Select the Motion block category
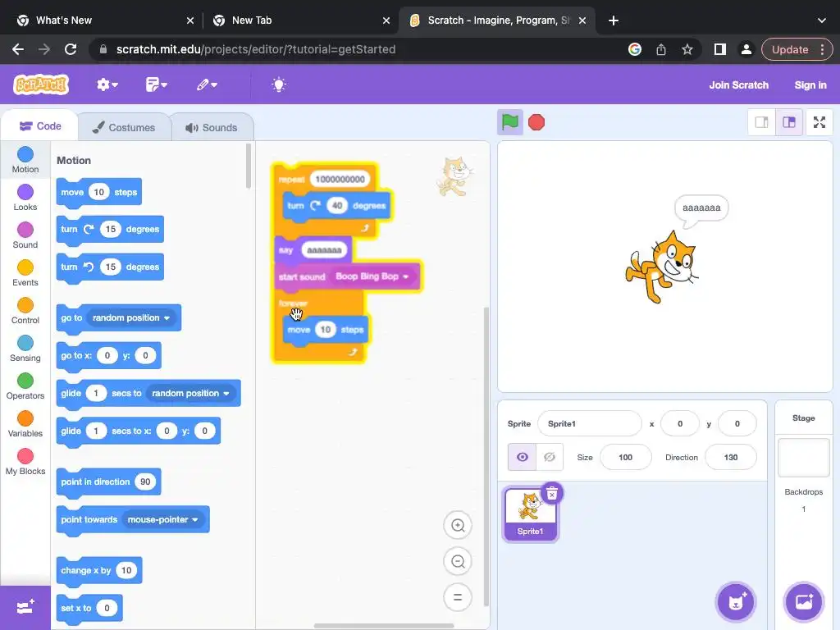The width and height of the screenshot is (840, 630). tap(25, 160)
